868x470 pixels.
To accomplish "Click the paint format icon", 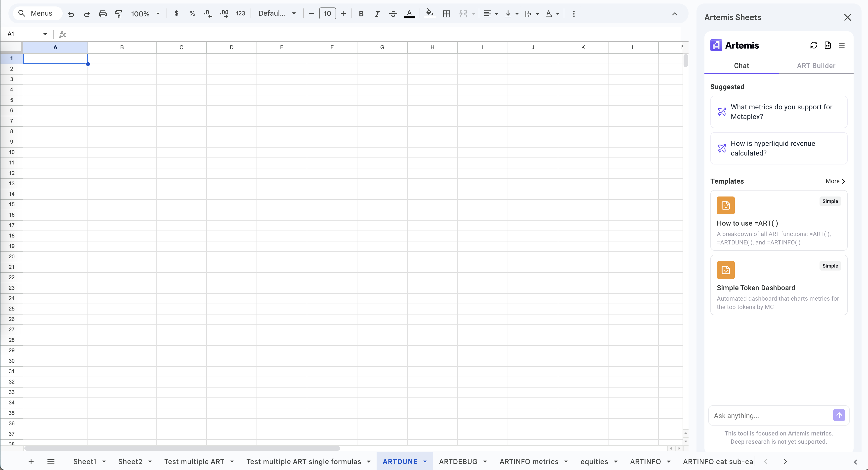I will (118, 14).
